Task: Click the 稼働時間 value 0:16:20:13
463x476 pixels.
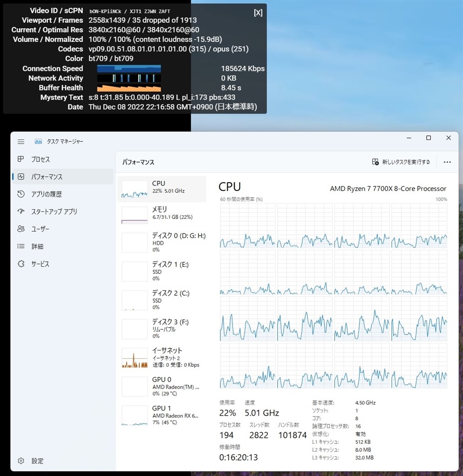Action: [x=238, y=457]
